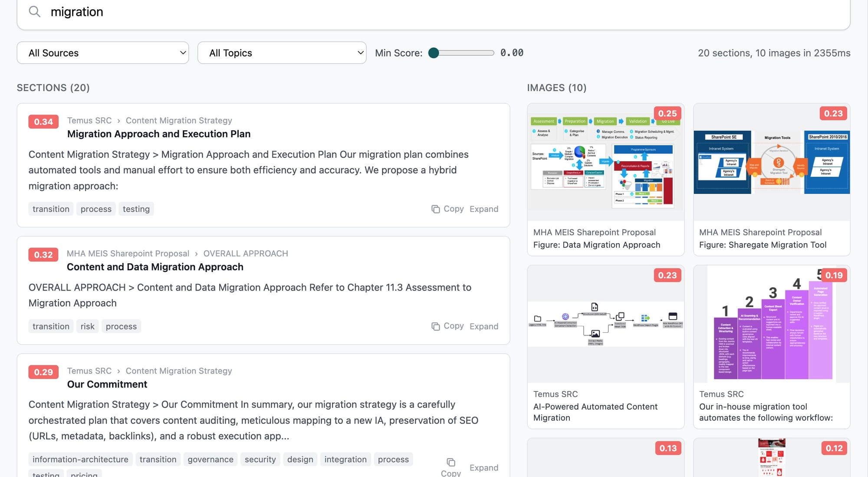Click the 0.34 score badge
Image resolution: width=868 pixels, height=477 pixels.
pos(43,122)
